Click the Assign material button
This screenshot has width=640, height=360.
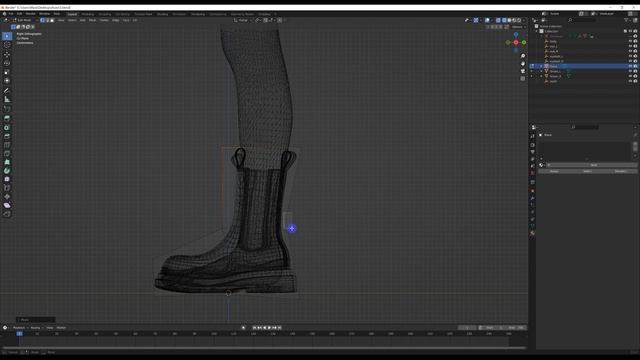(554, 171)
